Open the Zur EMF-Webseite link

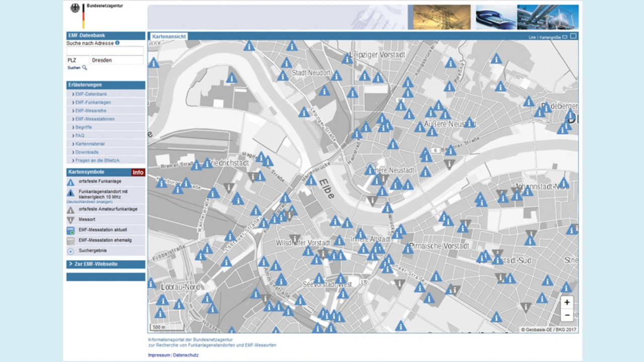96,264
